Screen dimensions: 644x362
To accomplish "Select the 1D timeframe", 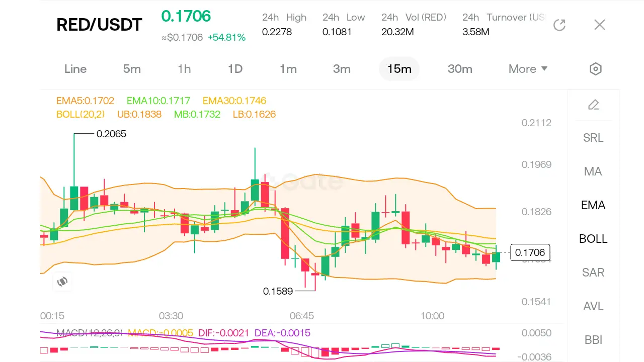I will coord(235,69).
